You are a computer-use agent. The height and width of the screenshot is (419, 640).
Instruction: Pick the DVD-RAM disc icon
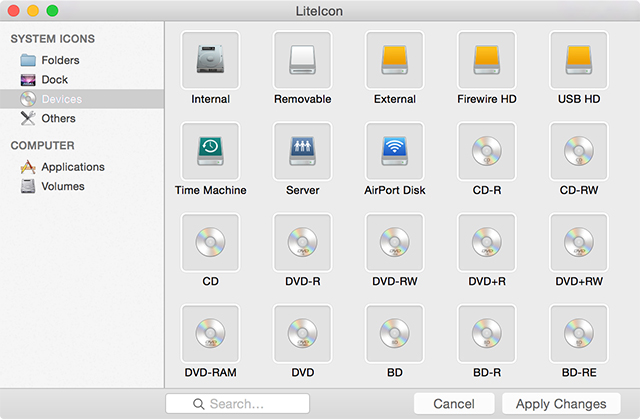[x=210, y=334]
